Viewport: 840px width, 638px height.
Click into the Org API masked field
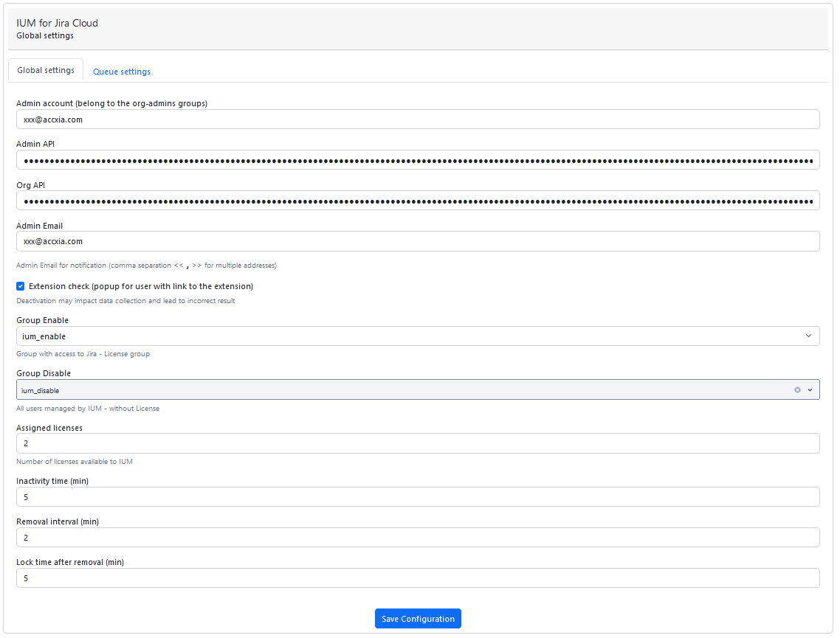pos(418,201)
